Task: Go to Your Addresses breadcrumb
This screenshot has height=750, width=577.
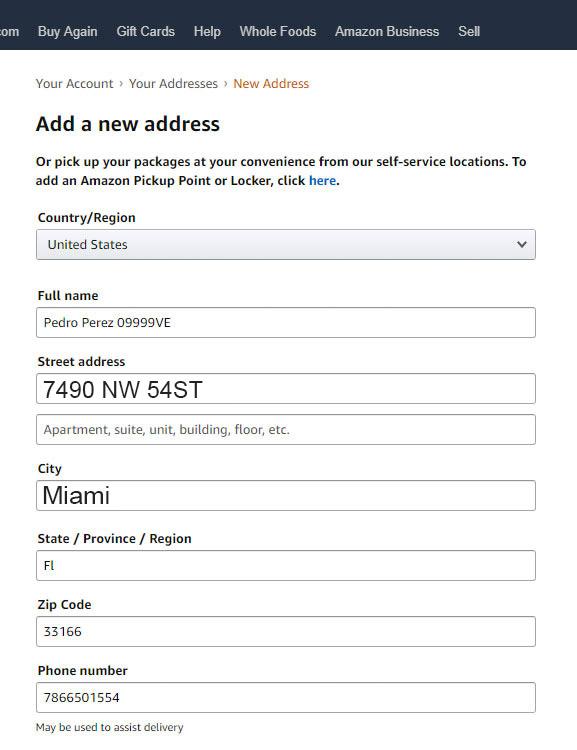Action: pos(173,84)
